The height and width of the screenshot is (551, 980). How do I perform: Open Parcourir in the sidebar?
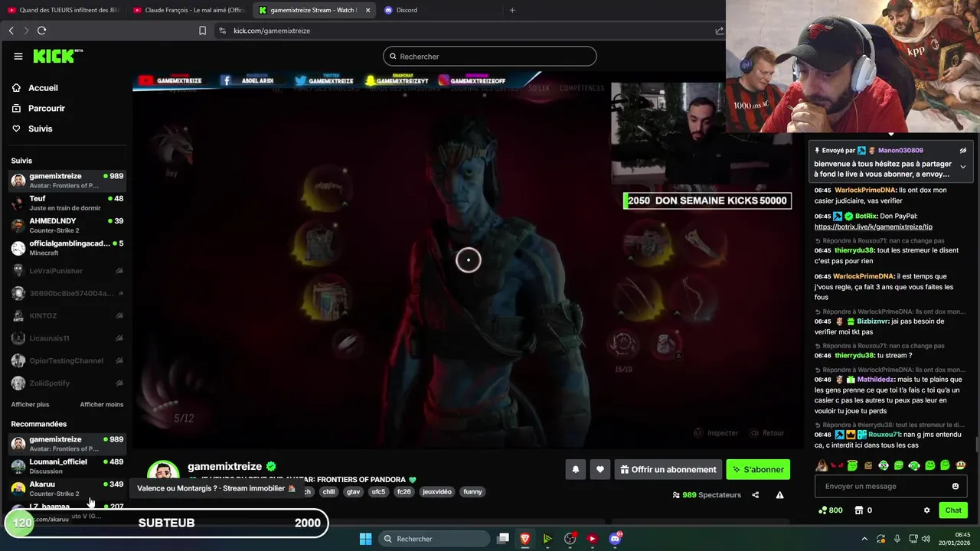click(x=46, y=109)
